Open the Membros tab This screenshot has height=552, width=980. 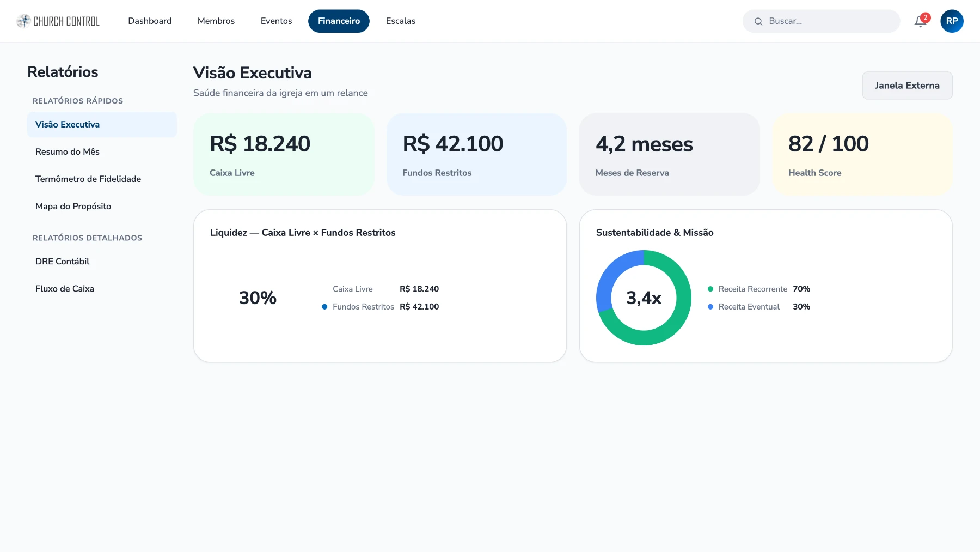216,21
